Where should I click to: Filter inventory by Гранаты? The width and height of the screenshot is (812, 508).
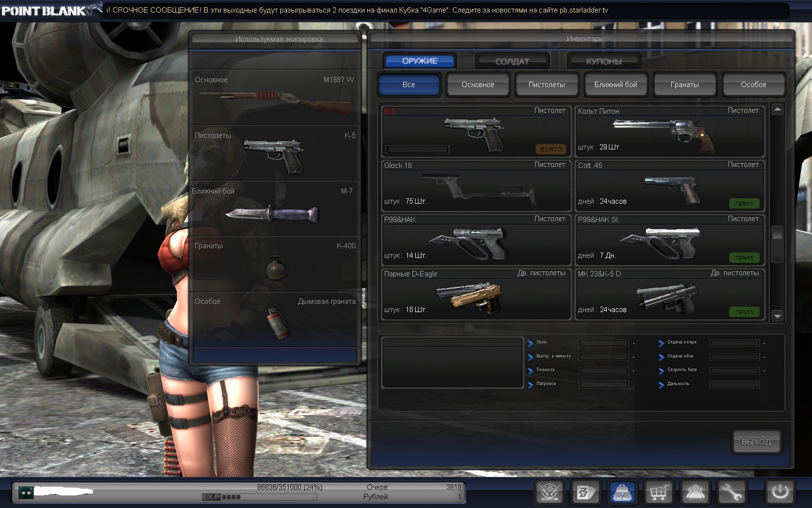685,85
